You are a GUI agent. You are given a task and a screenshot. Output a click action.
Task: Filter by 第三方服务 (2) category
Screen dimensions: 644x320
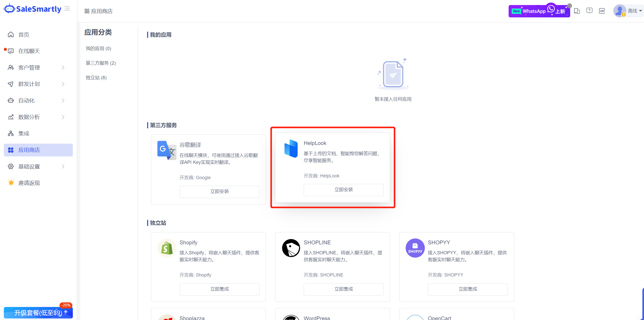101,63
